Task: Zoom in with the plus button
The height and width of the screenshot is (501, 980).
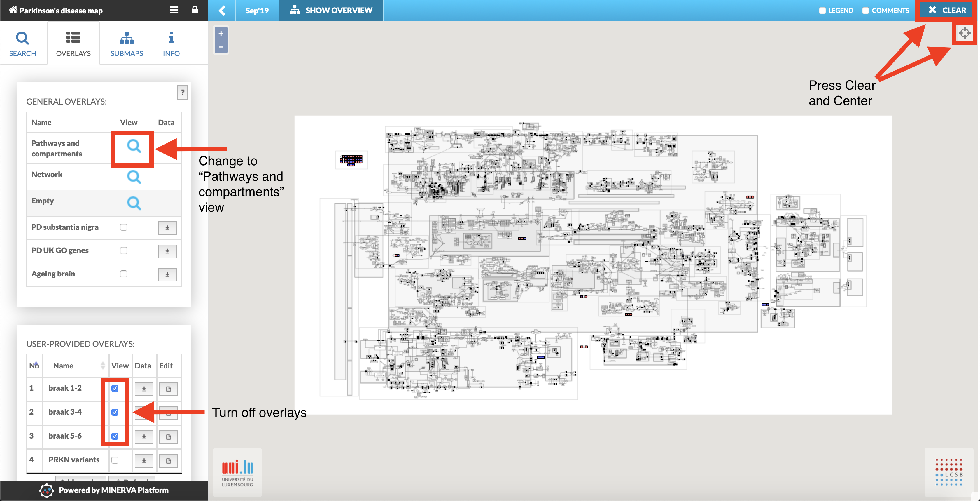Action: [221, 34]
